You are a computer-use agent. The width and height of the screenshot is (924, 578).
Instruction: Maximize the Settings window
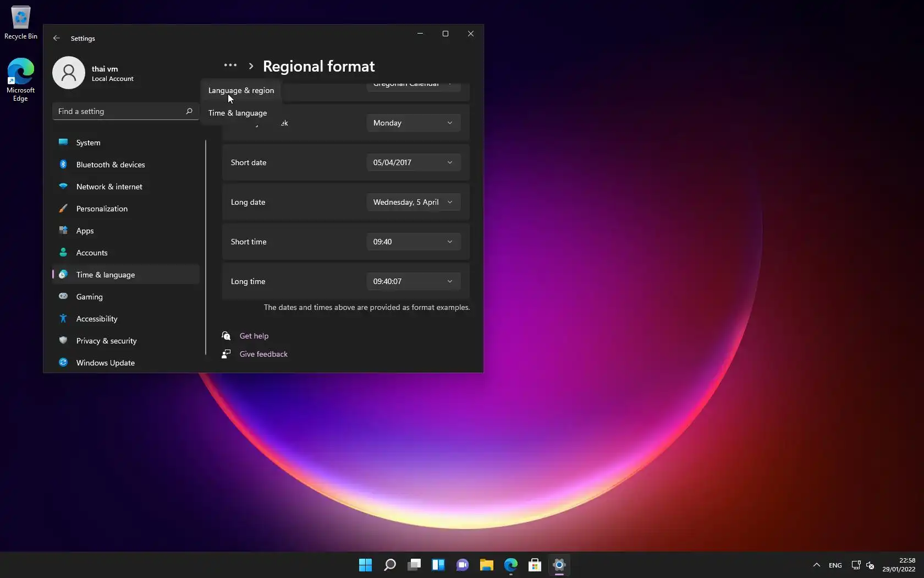446,34
